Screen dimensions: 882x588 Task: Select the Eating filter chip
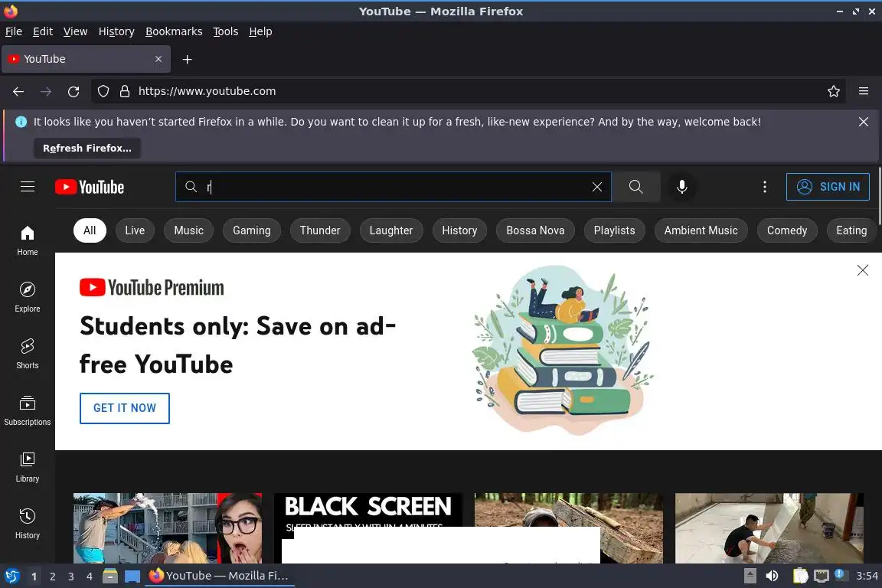click(851, 230)
